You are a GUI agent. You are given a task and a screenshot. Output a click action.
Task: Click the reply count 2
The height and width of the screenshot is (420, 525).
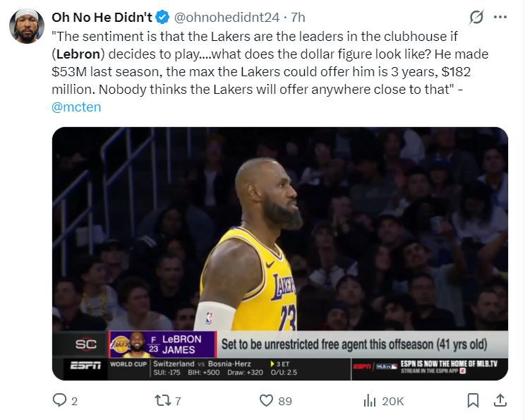coord(74,401)
